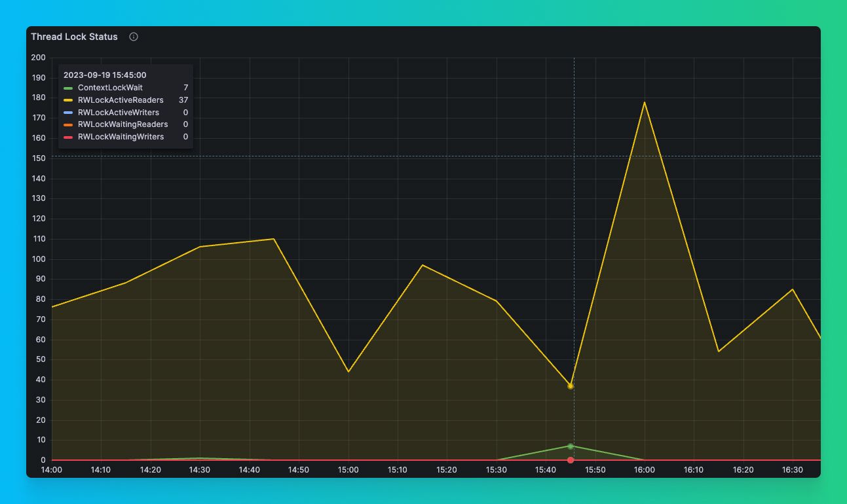This screenshot has height=504, width=847.
Task: Click the info icon beside the panel title
Action: [134, 37]
